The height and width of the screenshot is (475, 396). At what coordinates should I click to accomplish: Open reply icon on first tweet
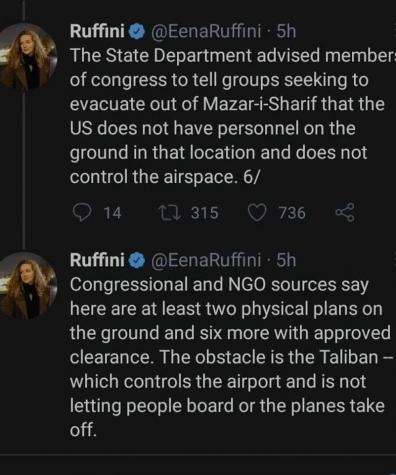pos(82,213)
